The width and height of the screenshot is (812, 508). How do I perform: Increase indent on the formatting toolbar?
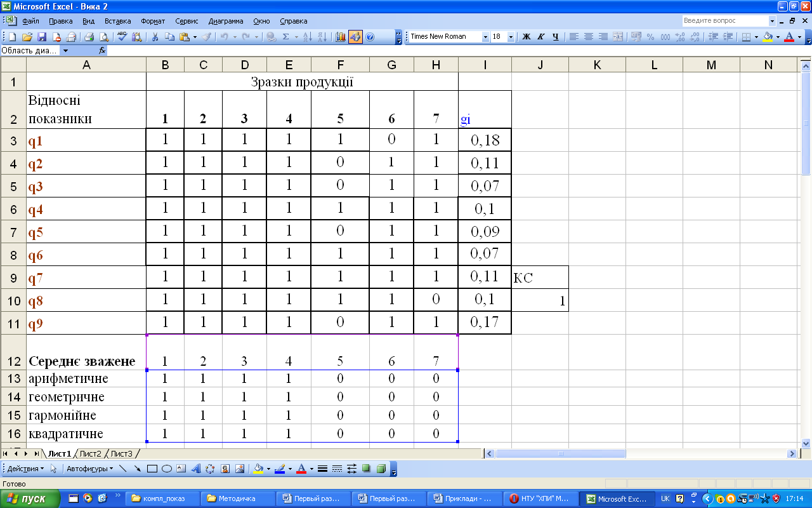[x=728, y=37]
